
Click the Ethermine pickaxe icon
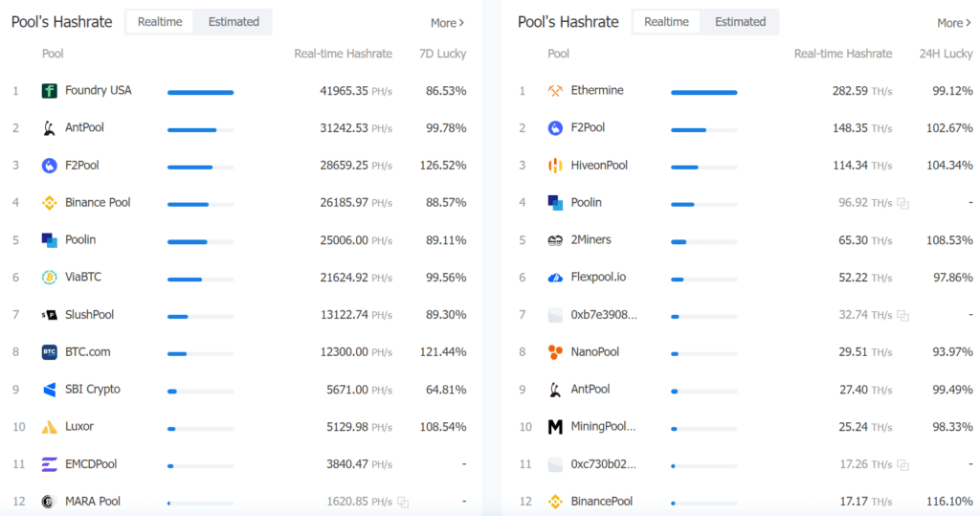(x=555, y=91)
